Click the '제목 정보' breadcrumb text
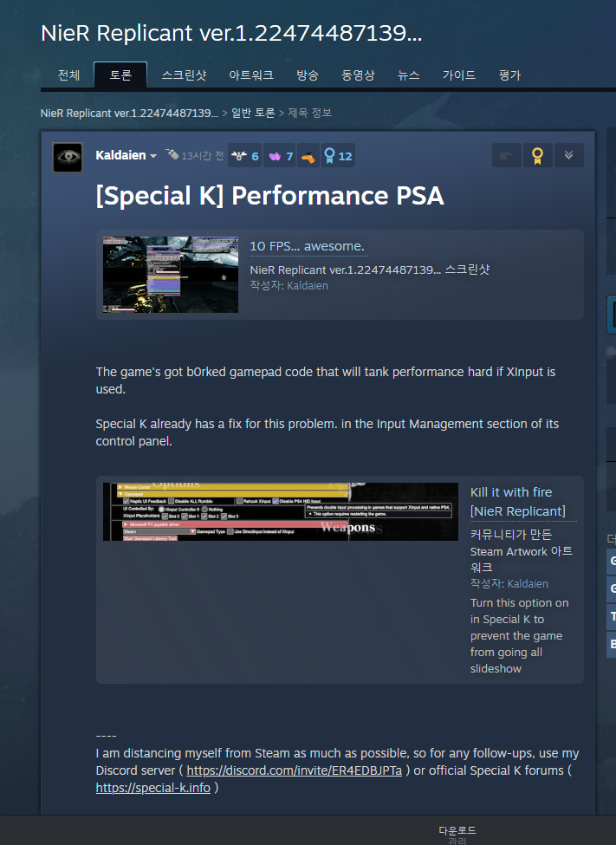This screenshot has width=616, height=845. tap(310, 113)
